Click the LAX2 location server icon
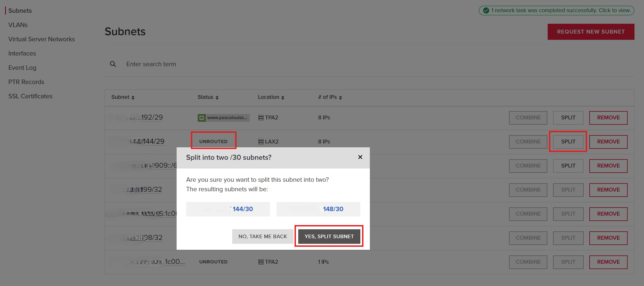Screen dimensions: 644x286 [x=261, y=142]
